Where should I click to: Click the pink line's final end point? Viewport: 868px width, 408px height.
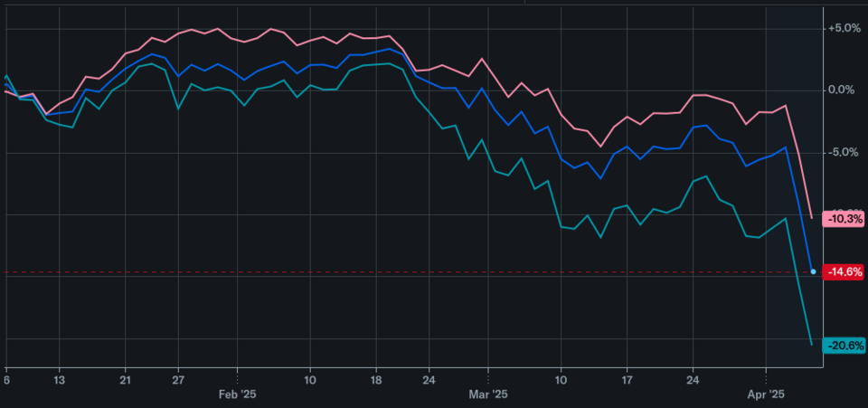coord(812,217)
